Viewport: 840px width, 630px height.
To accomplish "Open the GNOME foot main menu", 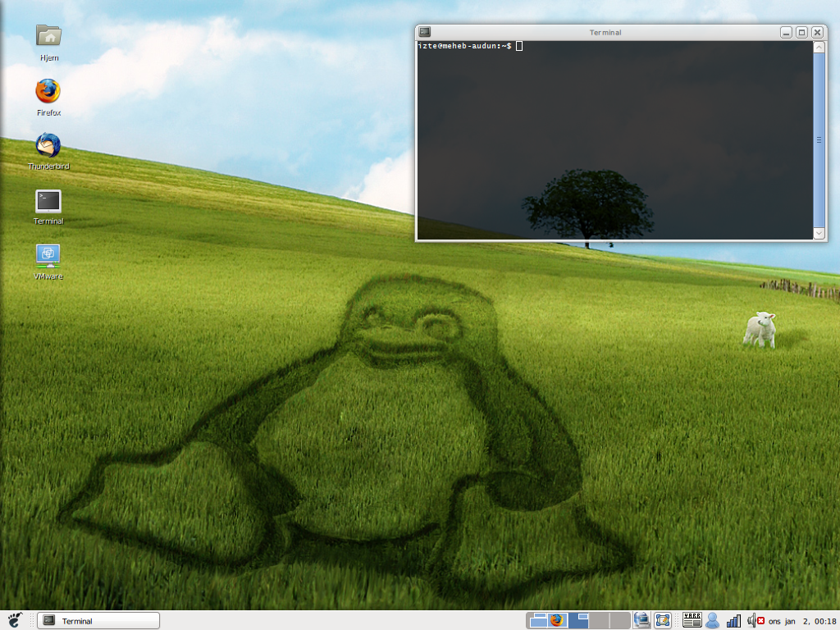I will (x=15, y=620).
